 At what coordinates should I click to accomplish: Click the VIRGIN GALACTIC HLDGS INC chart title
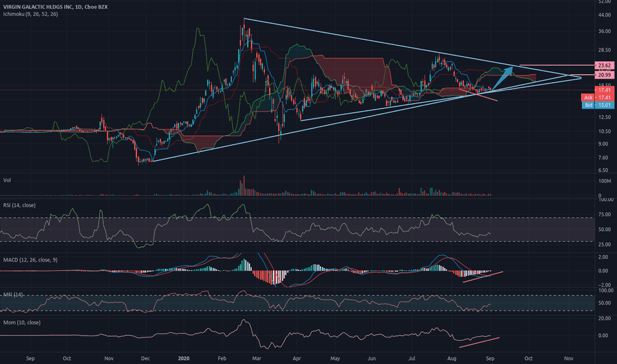pyautogui.click(x=56, y=7)
